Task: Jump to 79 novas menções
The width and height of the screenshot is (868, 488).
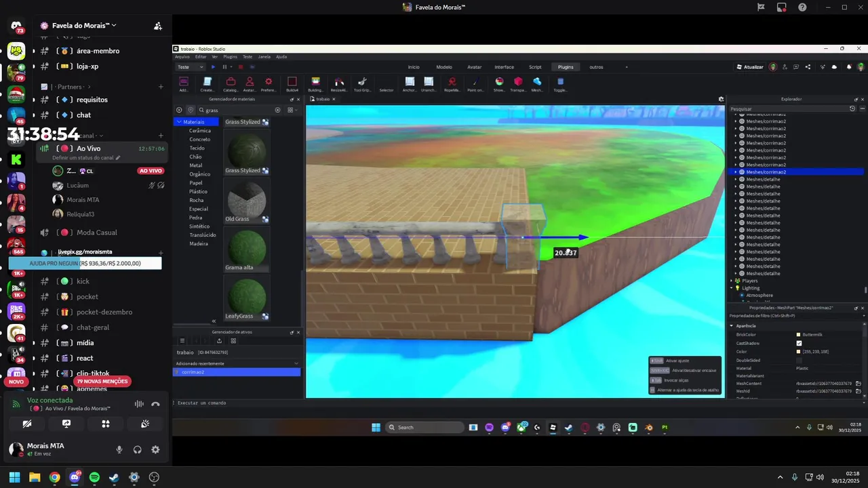Action: (x=102, y=382)
